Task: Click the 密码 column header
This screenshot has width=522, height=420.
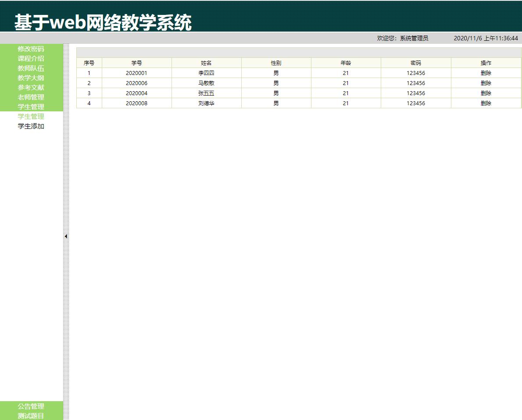Action: point(416,63)
